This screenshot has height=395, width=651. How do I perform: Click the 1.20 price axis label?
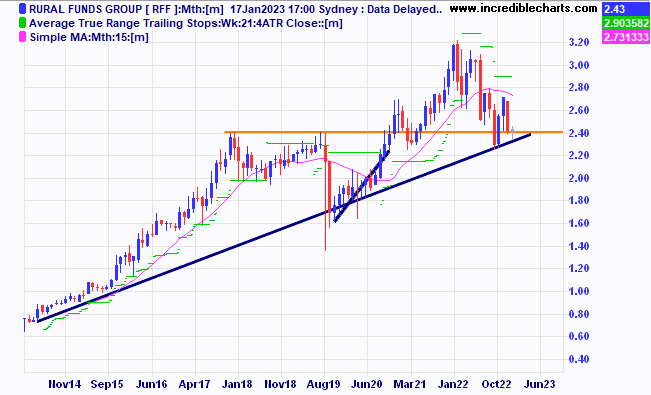pos(579,268)
